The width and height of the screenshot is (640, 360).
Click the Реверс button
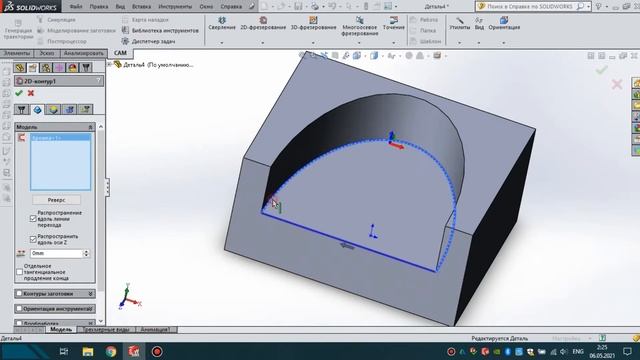pos(56,200)
